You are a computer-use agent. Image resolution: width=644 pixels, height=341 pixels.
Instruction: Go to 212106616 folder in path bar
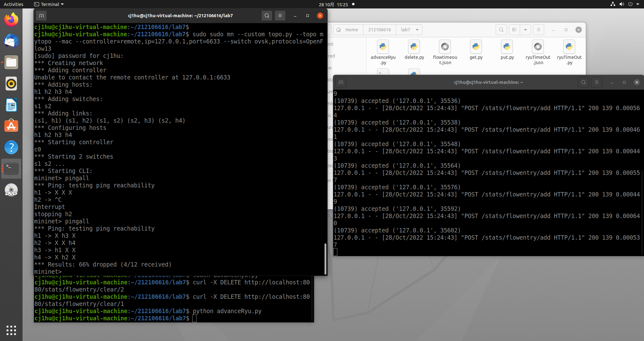380,30
